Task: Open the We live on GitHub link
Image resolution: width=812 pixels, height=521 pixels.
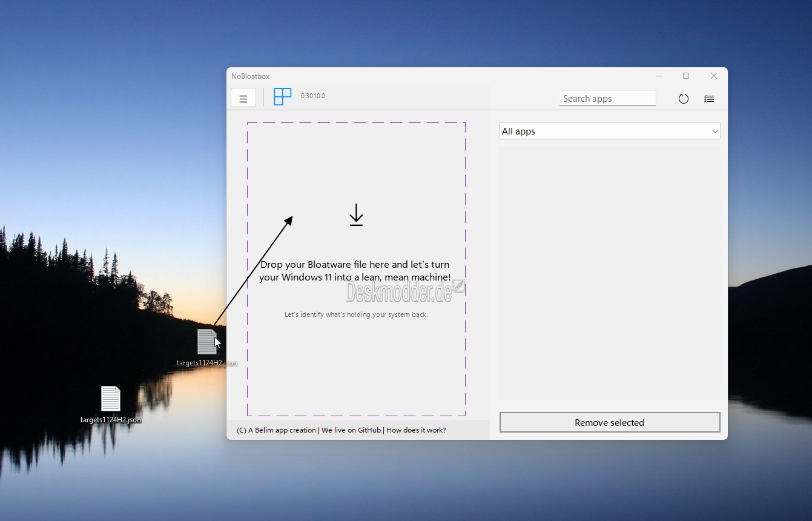Action: pyautogui.click(x=351, y=430)
